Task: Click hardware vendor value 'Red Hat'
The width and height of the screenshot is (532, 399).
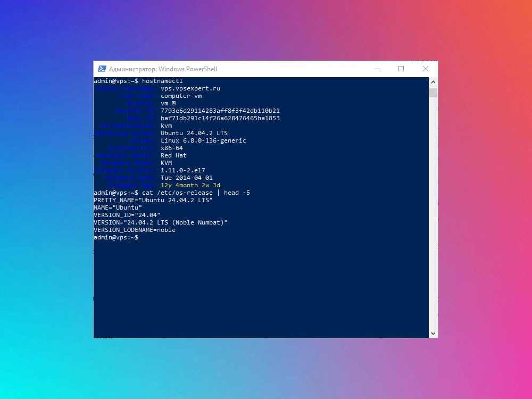Action: (x=173, y=156)
